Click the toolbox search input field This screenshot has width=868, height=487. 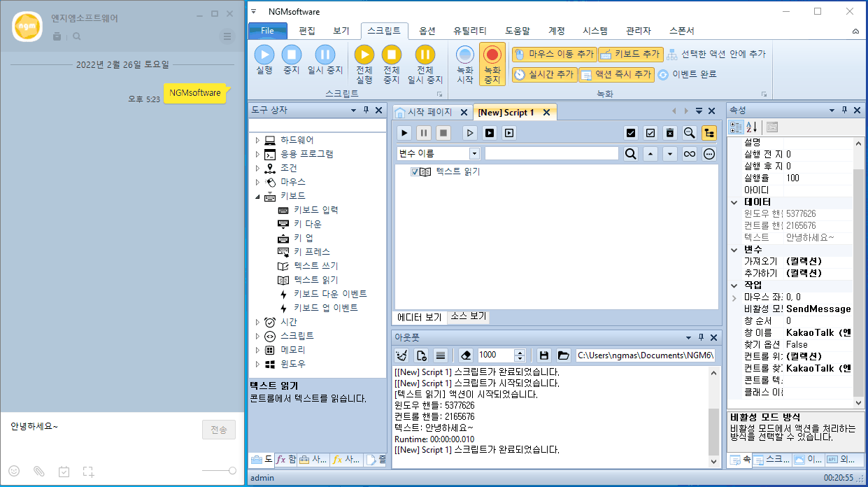click(x=317, y=125)
